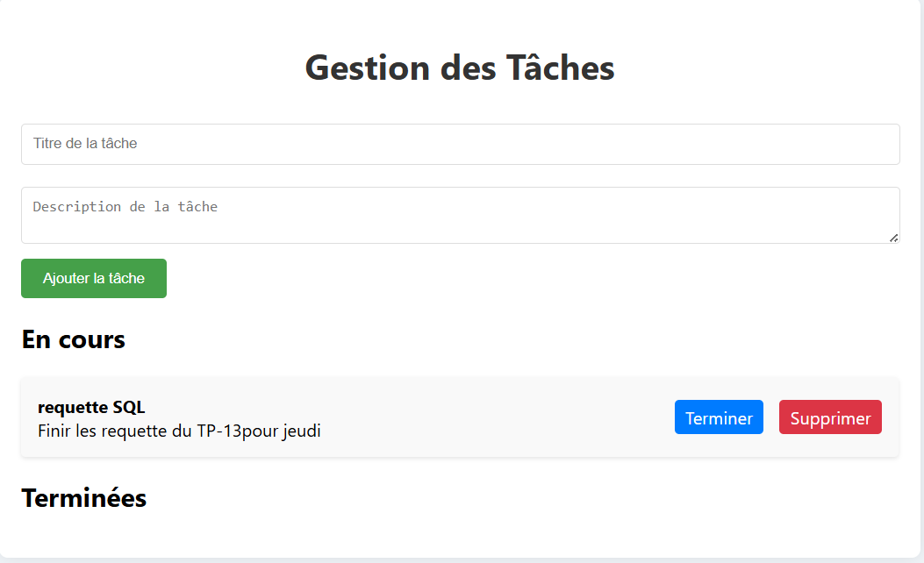Mark 'requette SQL' done with Terminer
Image resolution: width=924 pixels, height=563 pixels.
[x=719, y=417]
